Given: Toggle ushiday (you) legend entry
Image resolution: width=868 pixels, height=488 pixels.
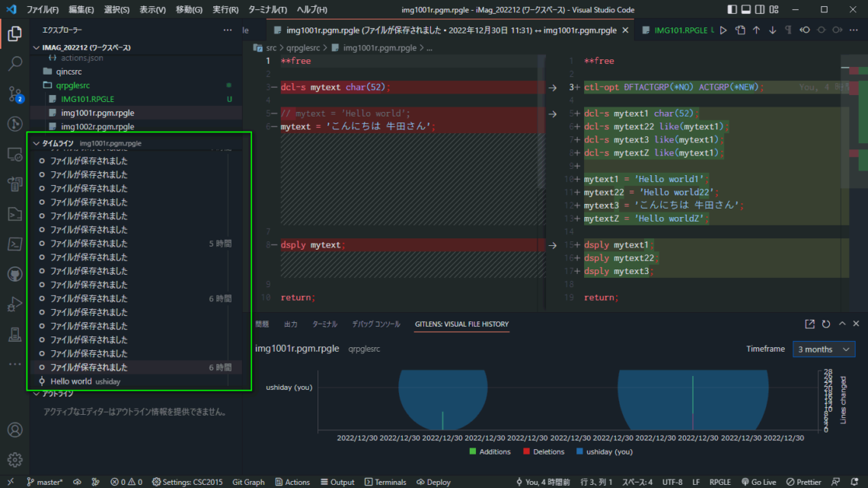Looking at the screenshot, I should point(604,451).
